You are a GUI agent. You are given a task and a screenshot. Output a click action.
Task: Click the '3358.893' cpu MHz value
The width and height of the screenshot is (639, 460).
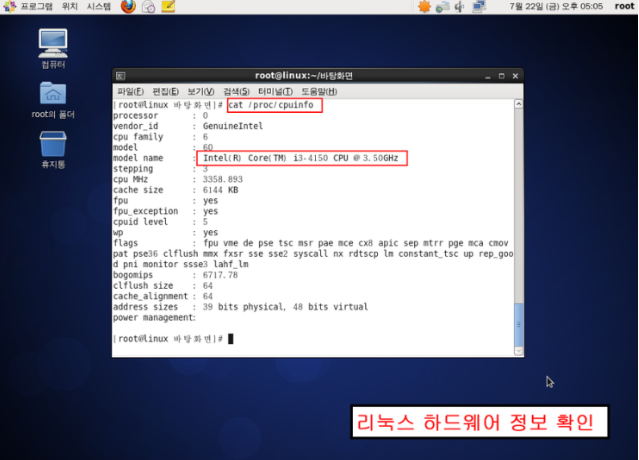[x=223, y=179]
